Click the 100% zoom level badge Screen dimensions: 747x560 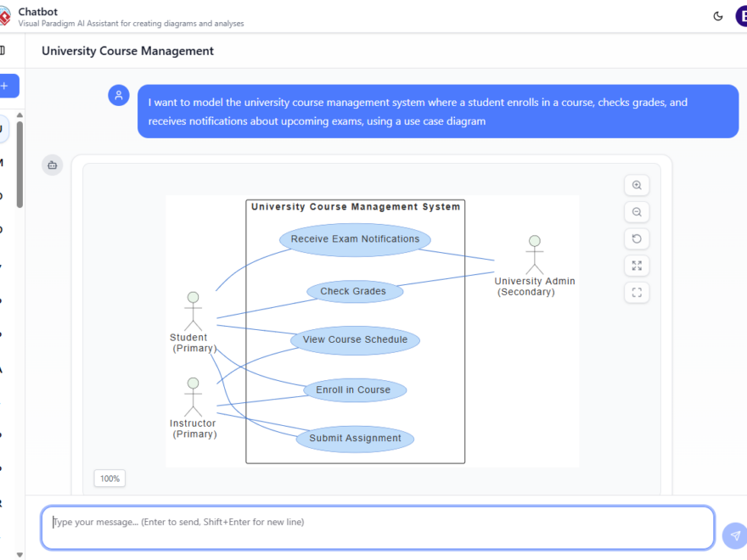[110, 478]
